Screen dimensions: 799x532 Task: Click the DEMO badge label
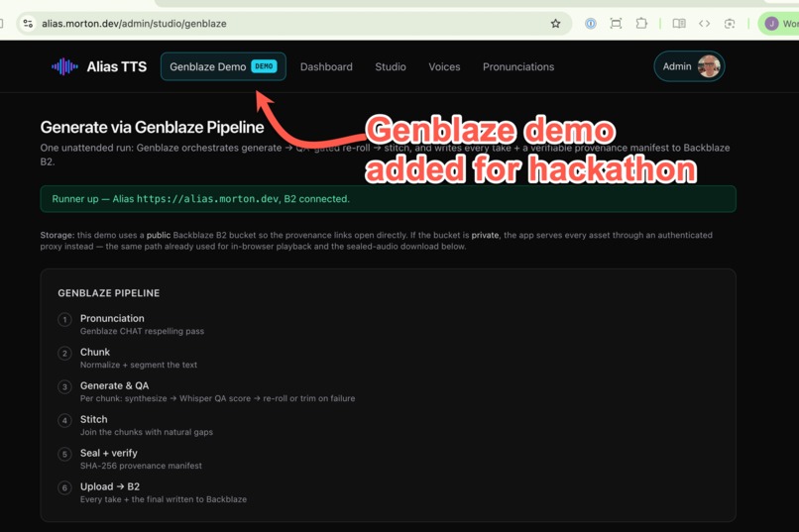(264, 66)
